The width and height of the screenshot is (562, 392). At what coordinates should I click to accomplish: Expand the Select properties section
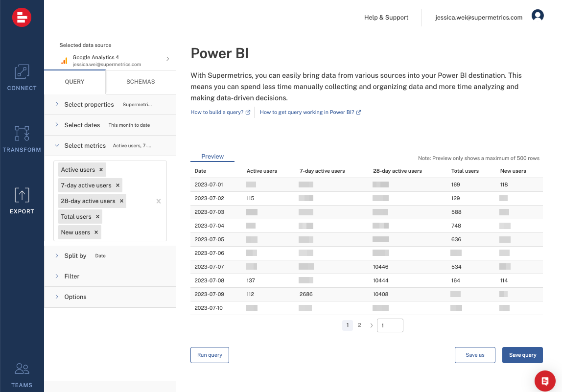coord(89,104)
